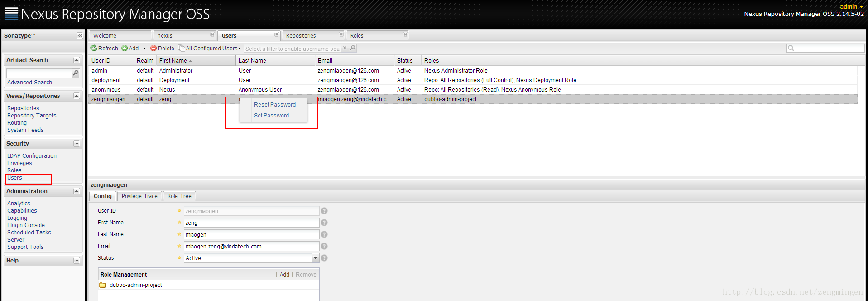Click the username search magnifier icon
Image resolution: width=868 pixels, height=301 pixels.
[352, 48]
